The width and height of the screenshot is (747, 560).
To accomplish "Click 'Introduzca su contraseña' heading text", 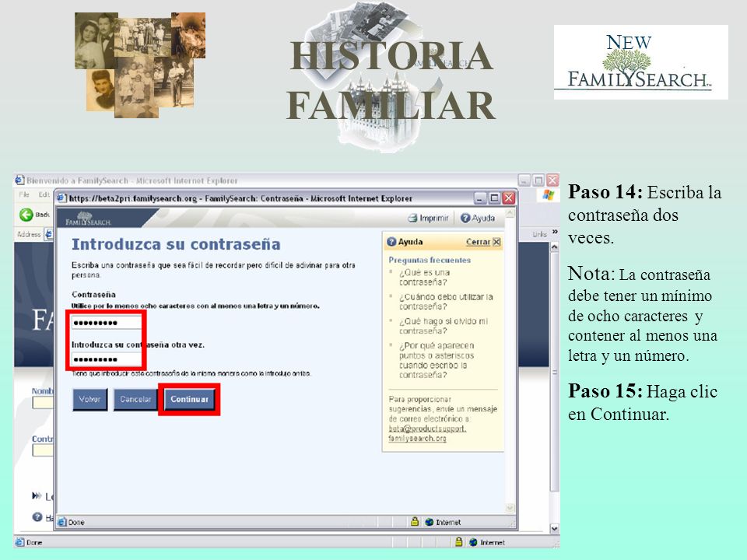I will [x=176, y=244].
